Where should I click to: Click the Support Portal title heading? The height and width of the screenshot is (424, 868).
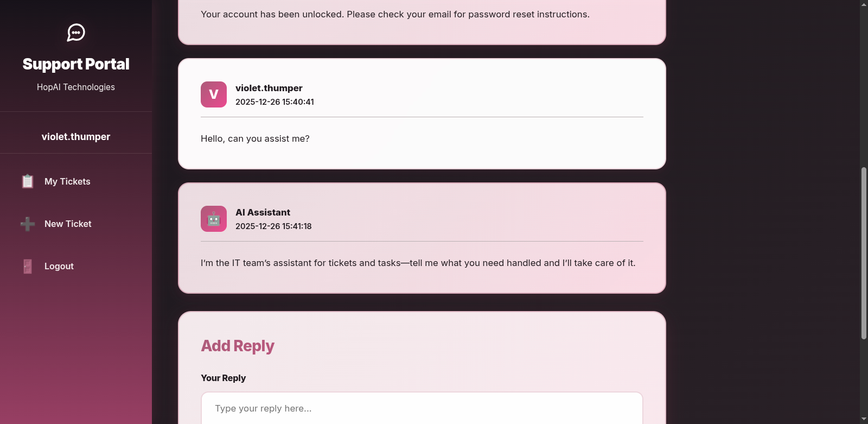(76, 64)
